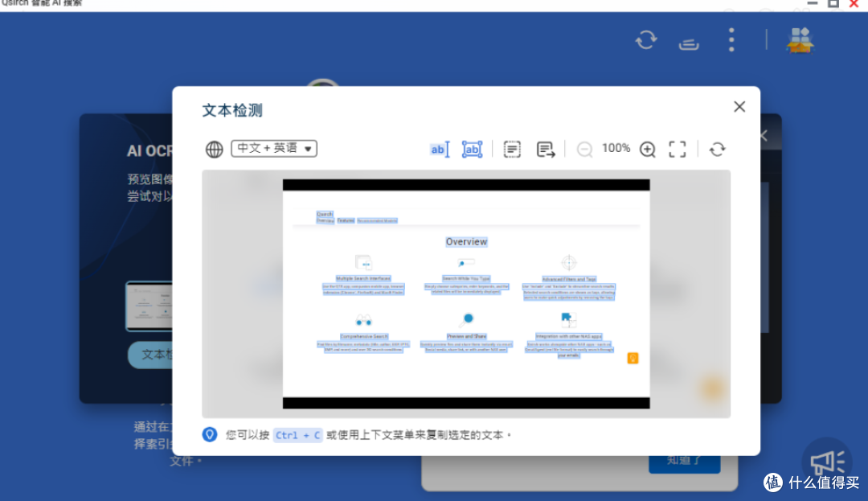
Task: Open the background tasks stack icon
Action: coord(690,43)
